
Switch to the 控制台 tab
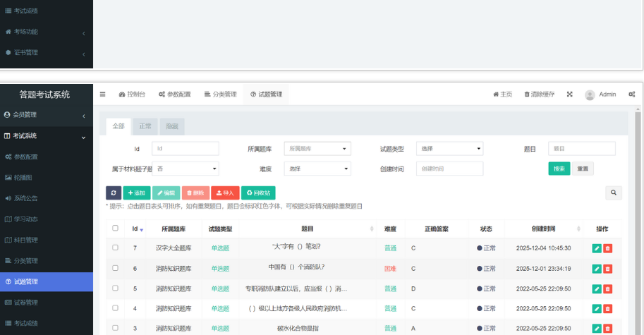point(132,94)
